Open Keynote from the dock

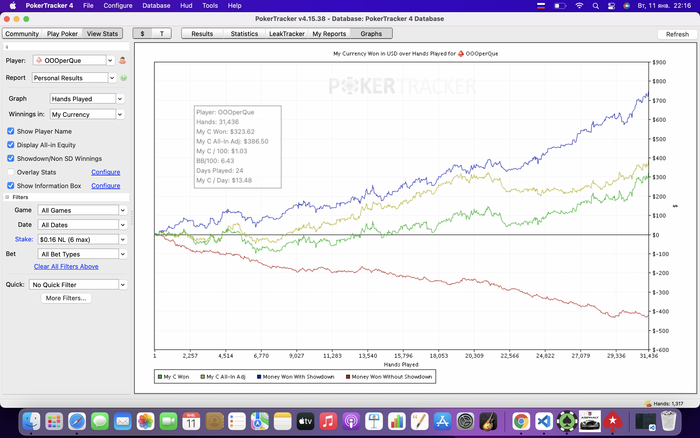tap(374, 421)
